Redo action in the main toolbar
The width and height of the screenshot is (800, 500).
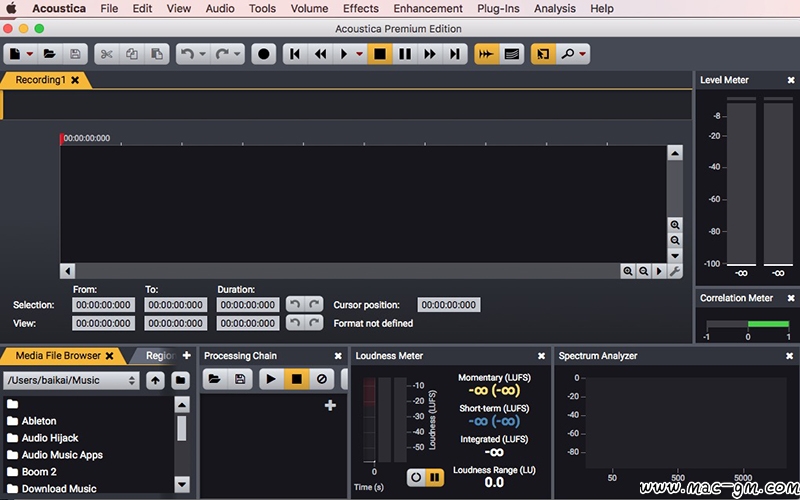(x=222, y=54)
